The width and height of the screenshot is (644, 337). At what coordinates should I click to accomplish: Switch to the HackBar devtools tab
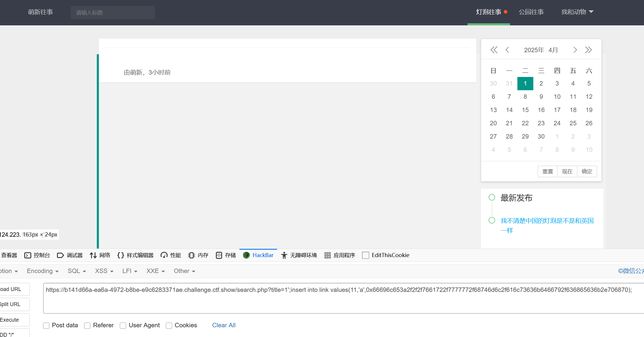[259, 255]
